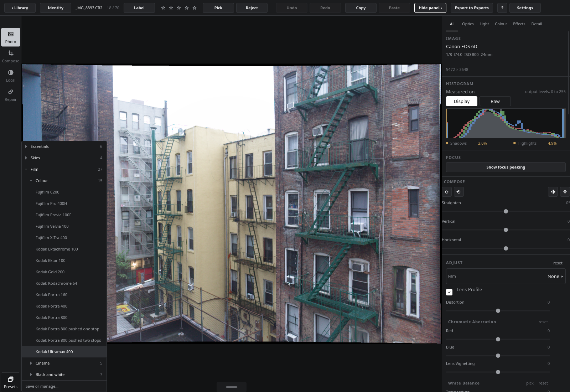Rotate image counter-clockwise in Compose
This screenshot has width=570, height=392.
pos(458,192)
